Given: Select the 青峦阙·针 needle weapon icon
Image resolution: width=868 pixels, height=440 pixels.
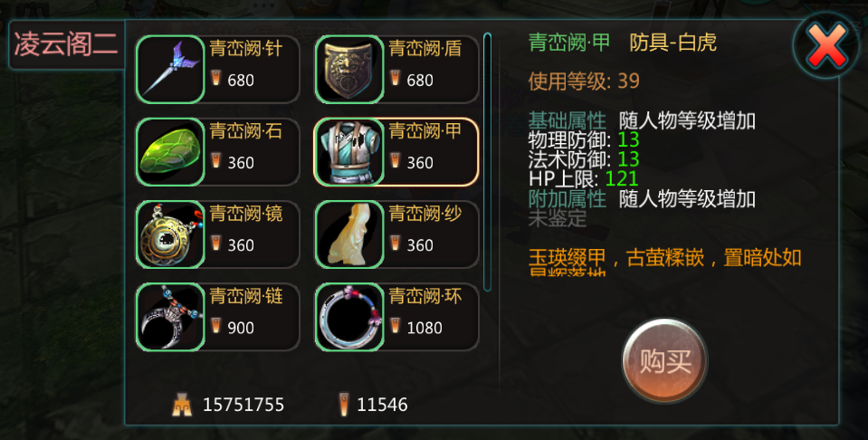Looking at the screenshot, I should pyautogui.click(x=170, y=69).
